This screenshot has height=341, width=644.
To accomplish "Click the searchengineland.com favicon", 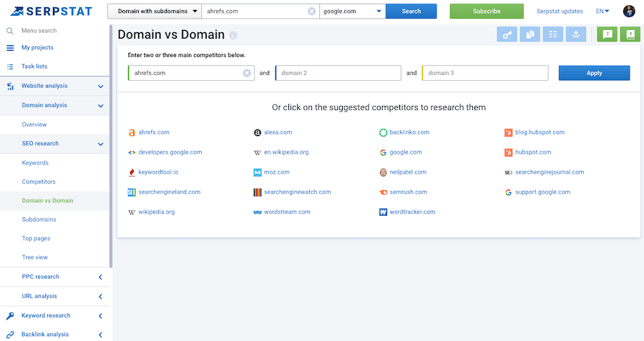I will [132, 192].
